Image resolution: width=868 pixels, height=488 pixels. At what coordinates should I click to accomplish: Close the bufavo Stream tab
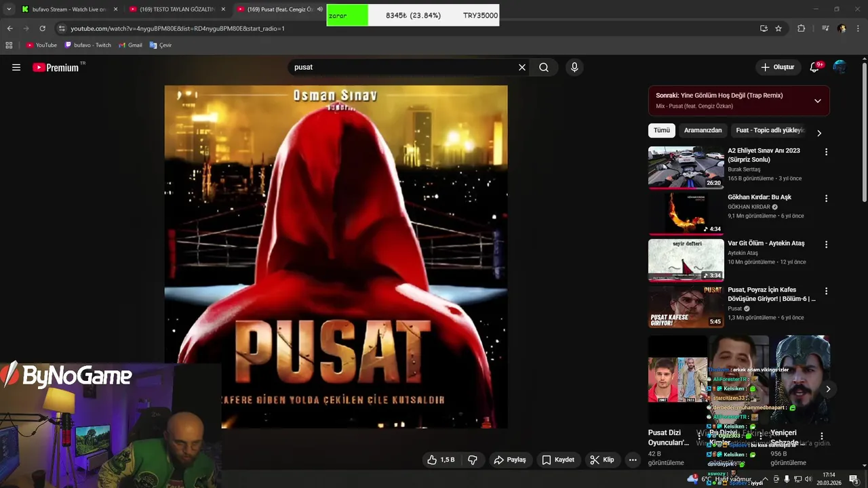click(115, 9)
